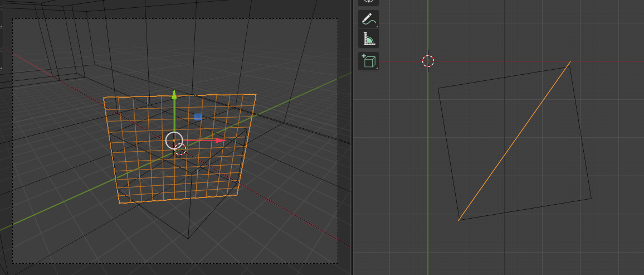Click the partially visible Transform tool icon
The height and width of the screenshot is (275, 644).
[x=368, y=2]
